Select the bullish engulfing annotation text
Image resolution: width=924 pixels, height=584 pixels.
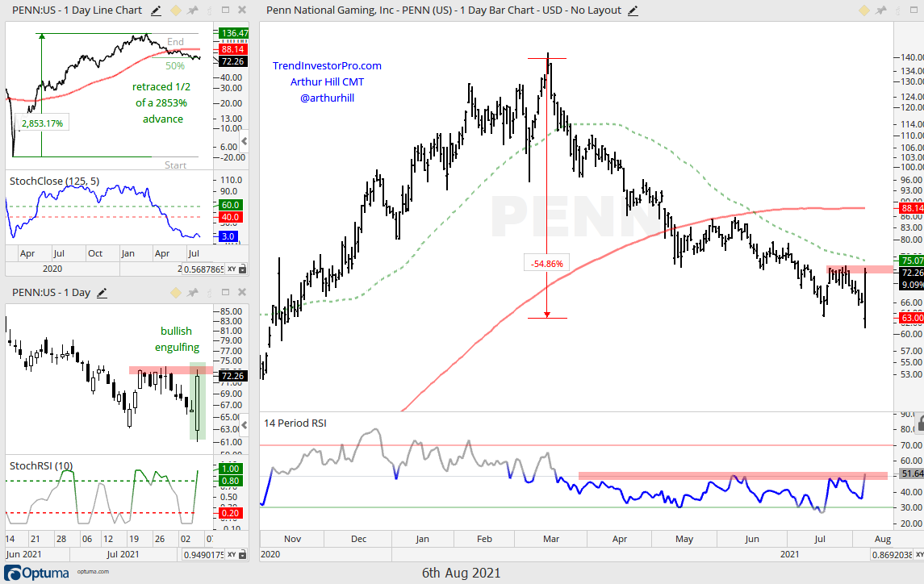coord(177,339)
